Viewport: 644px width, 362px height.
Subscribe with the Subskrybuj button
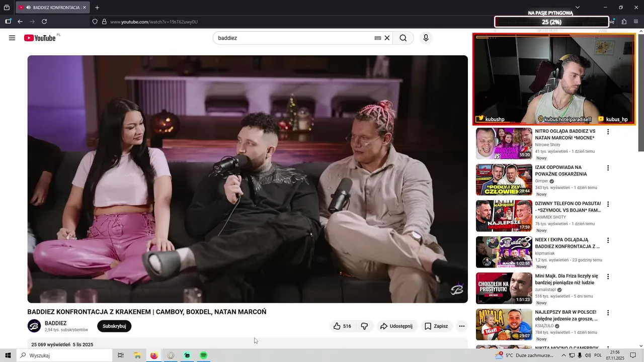click(114, 326)
